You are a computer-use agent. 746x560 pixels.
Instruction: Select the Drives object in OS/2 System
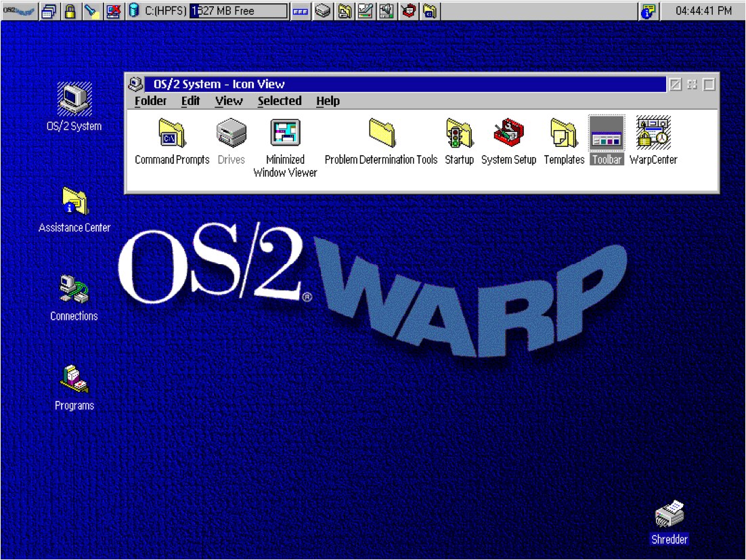(x=232, y=142)
